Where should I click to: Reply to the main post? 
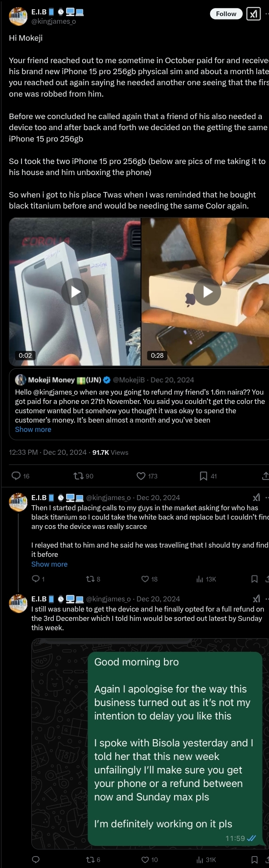pos(16,476)
